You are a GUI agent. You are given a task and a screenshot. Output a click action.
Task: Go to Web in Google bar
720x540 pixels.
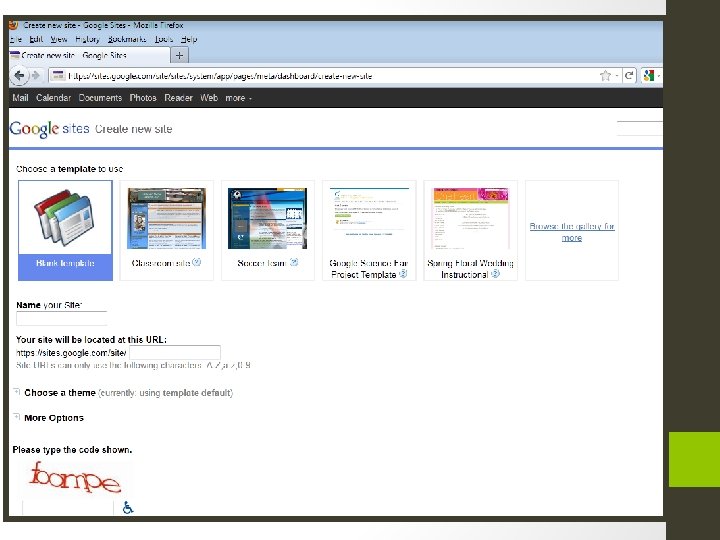(209, 98)
